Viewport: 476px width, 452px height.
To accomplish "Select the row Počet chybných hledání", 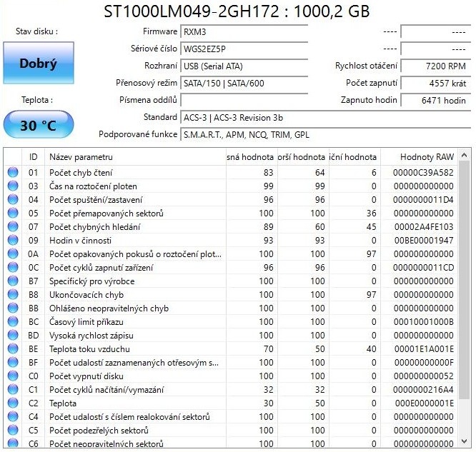I will click(x=231, y=226).
